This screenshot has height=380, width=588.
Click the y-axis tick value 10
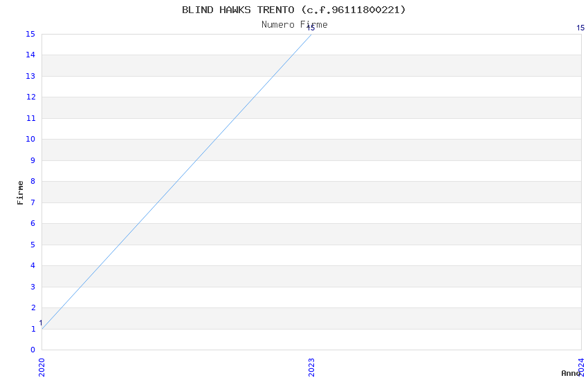(30, 140)
